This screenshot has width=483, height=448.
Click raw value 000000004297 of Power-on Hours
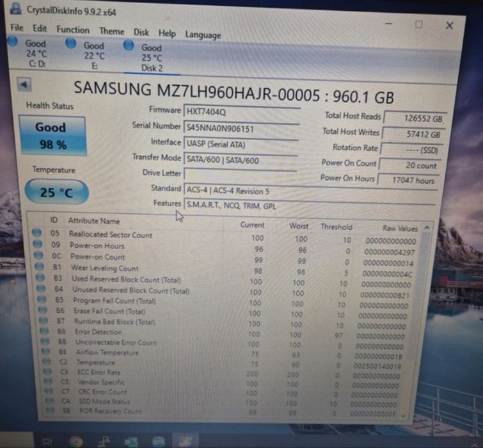390,252
